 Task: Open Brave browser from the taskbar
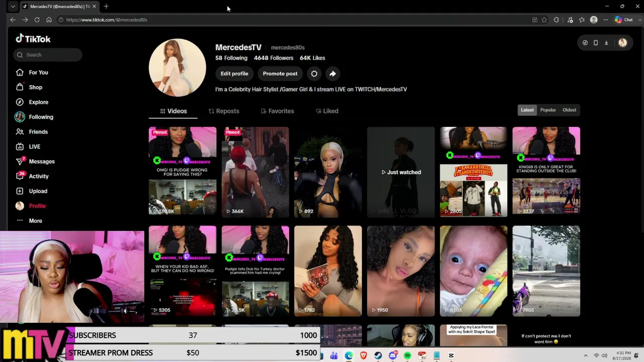(x=363, y=356)
